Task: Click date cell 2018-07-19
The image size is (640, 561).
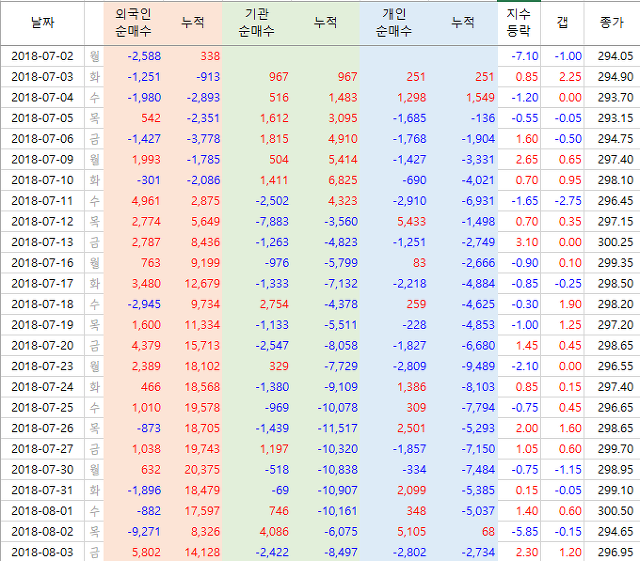Action: (x=42, y=325)
